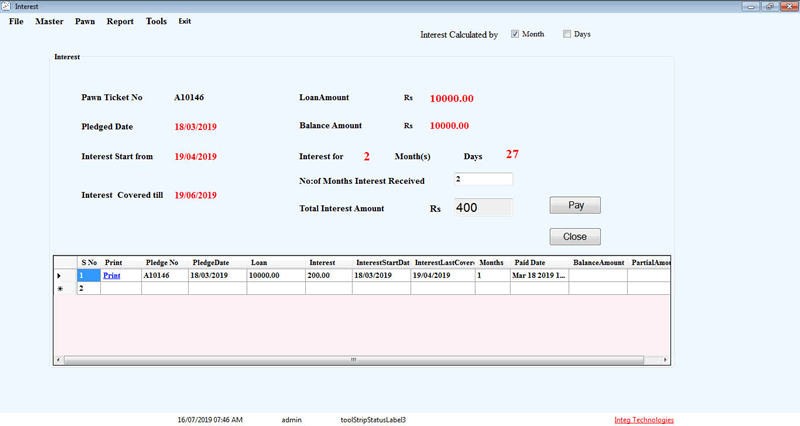Click the admin status bar label
The width and height of the screenshot is (800, 426).
pos(291,420)
